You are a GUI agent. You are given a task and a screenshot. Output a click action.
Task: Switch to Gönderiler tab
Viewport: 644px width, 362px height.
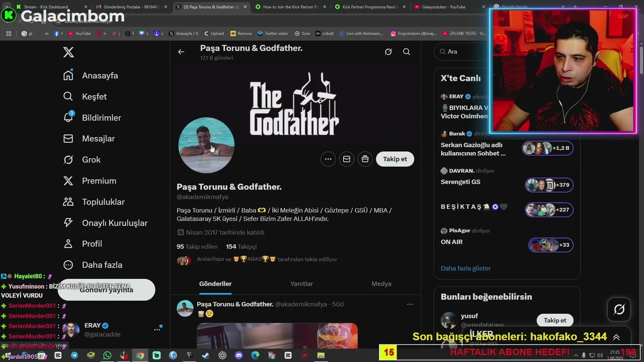coord(215,284)
